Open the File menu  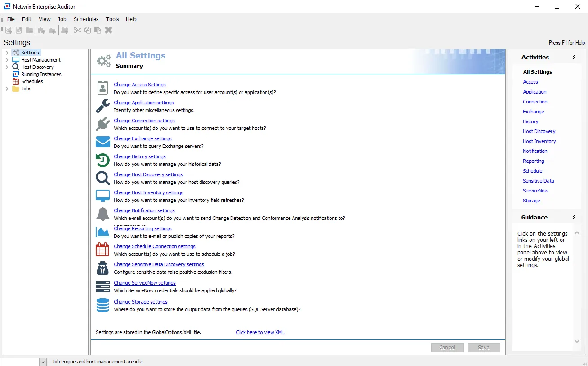11,19
